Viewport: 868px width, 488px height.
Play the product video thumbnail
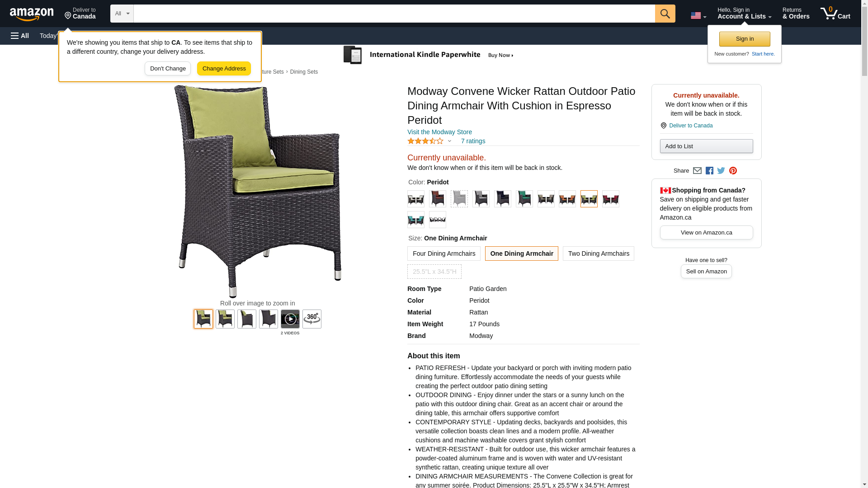pyautogui.click(x=290, y=319)
